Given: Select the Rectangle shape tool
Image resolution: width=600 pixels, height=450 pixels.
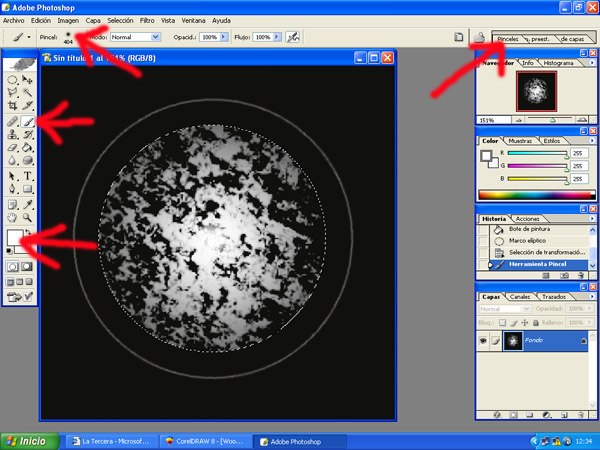Looking at the screenshot, I should (x=27, y=189).
